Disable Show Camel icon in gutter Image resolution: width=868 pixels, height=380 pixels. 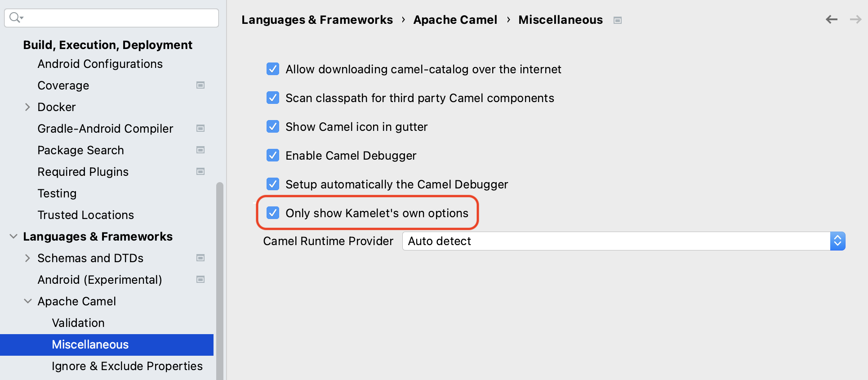tap(273, 126)
